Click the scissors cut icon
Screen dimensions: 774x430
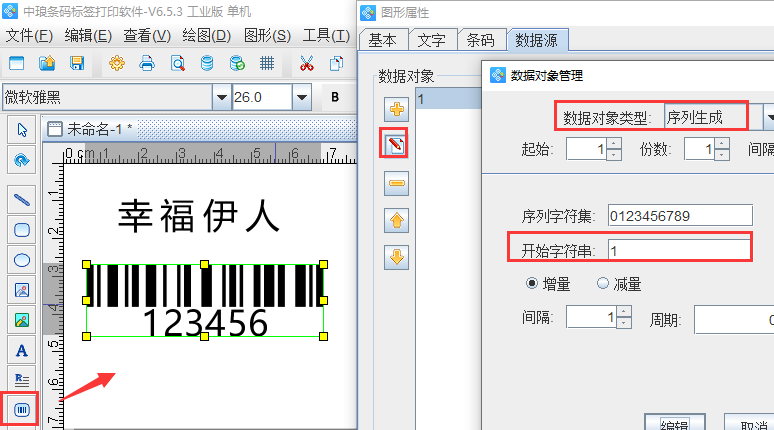[x=307, y=63]
